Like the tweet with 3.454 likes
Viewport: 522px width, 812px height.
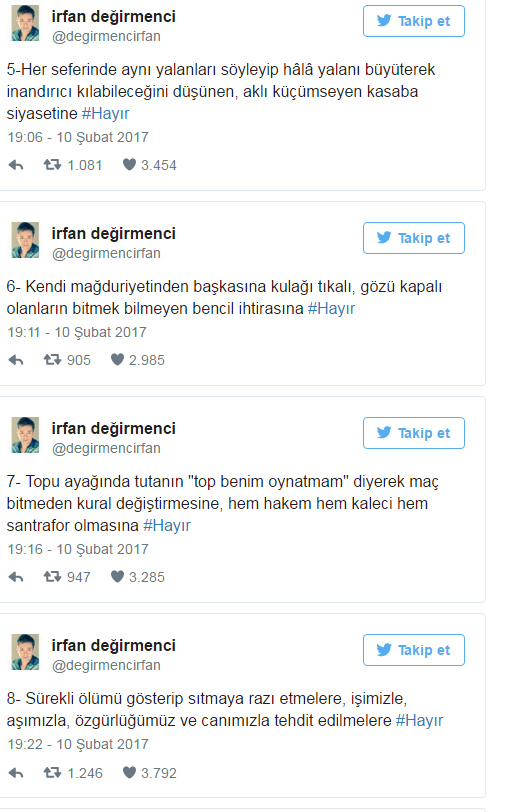[x=129, y=165]
